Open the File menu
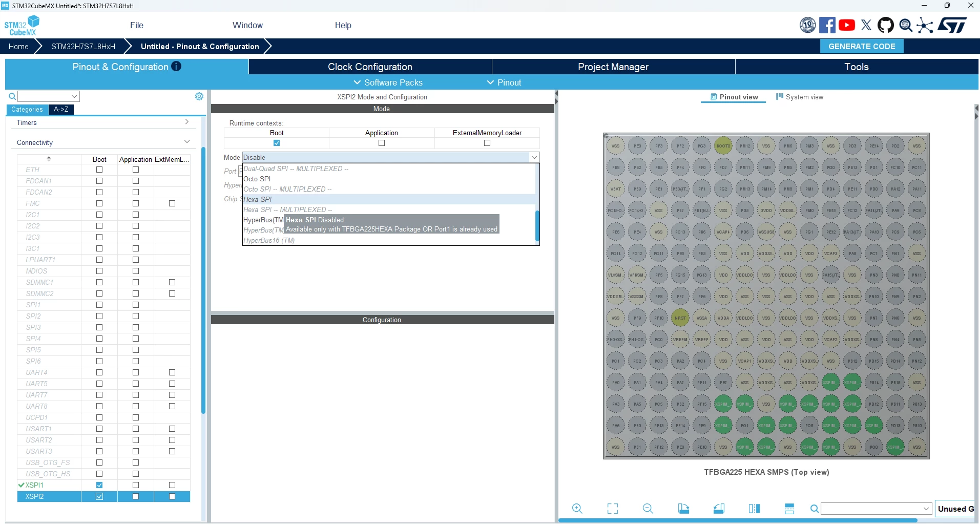 tap(137, 25)
